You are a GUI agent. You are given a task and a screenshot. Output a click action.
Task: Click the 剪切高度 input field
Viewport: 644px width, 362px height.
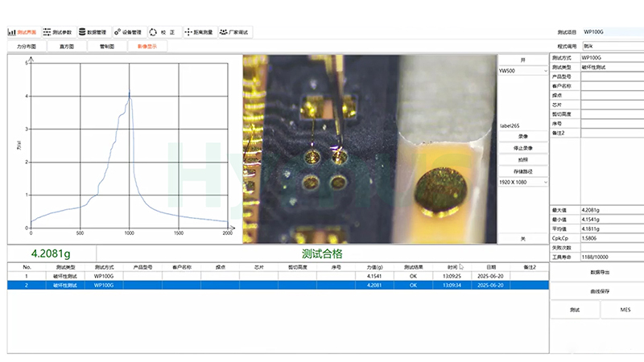612,114
